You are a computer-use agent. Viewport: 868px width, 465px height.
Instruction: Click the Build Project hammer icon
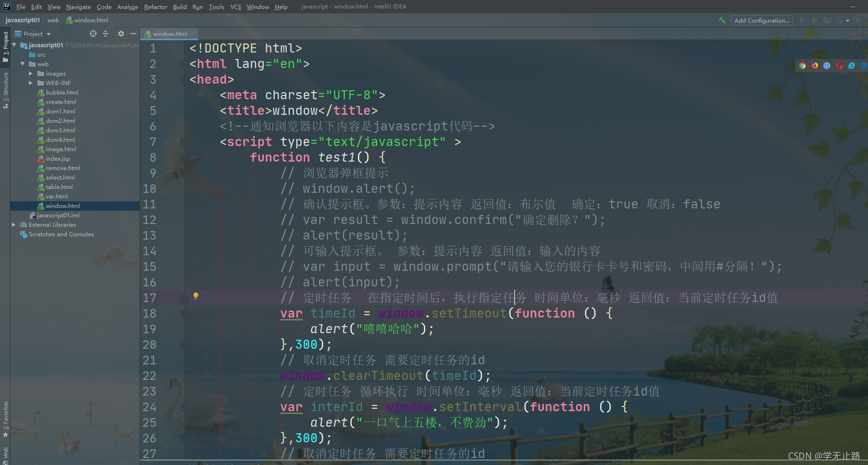pos(722,20)
